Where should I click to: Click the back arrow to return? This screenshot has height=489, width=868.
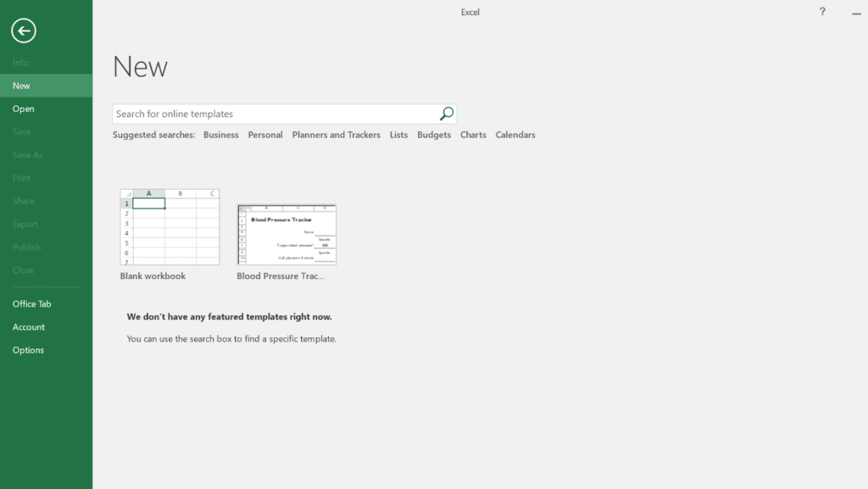pyautogui.click(x=24, y=31)
